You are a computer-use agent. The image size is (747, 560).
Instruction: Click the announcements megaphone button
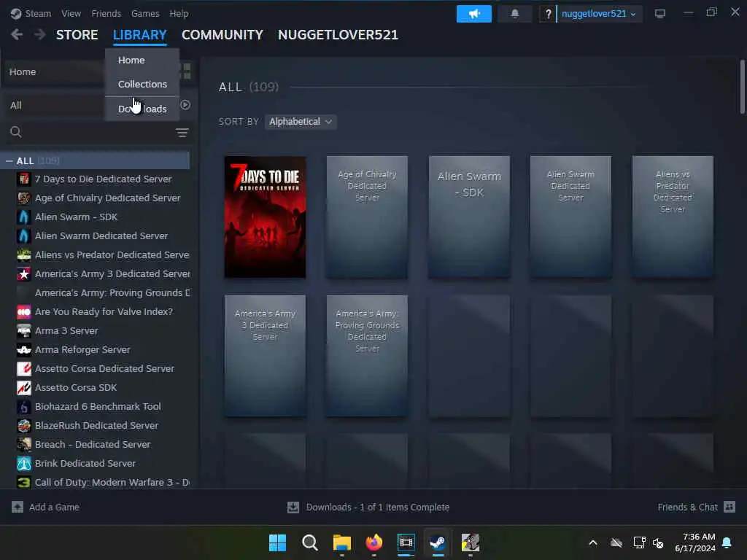pyautogui.click(x=473, y=14)
